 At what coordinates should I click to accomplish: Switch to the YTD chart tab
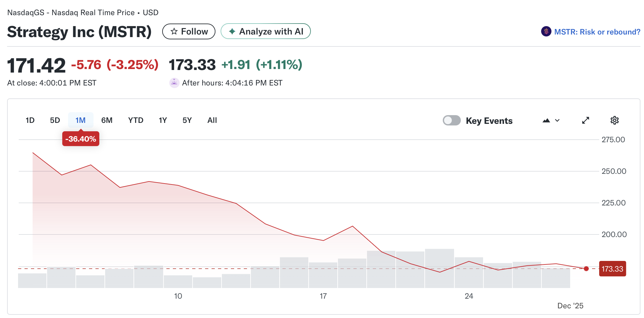coord(135,120)
